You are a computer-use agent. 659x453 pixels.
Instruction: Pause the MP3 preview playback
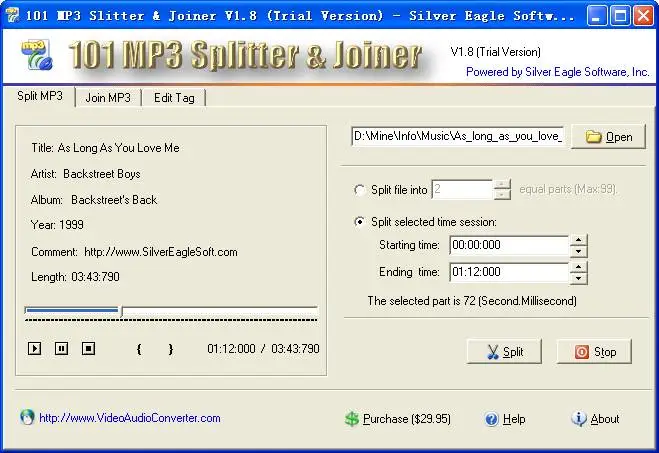pyautogui.click(x=61, y=348)
